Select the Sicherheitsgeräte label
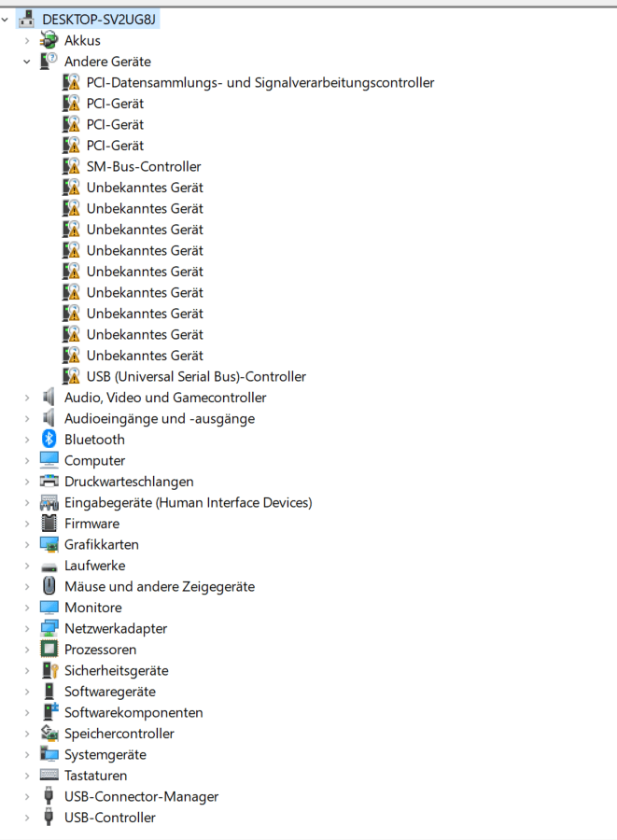This screenshot has width=617, height=840. [117, 671]
